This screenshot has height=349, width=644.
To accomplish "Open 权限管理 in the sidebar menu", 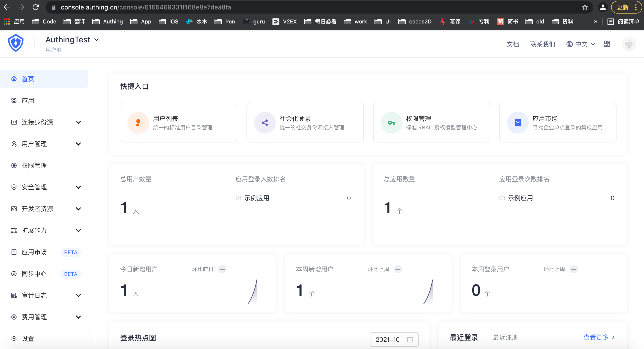I will point(44,166).
